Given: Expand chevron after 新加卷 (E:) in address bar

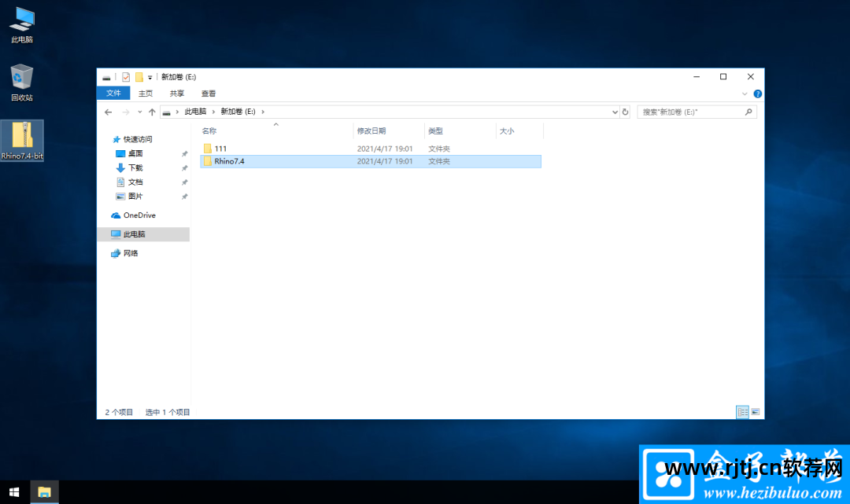Looking at the screenshot, I should point(263,112).
